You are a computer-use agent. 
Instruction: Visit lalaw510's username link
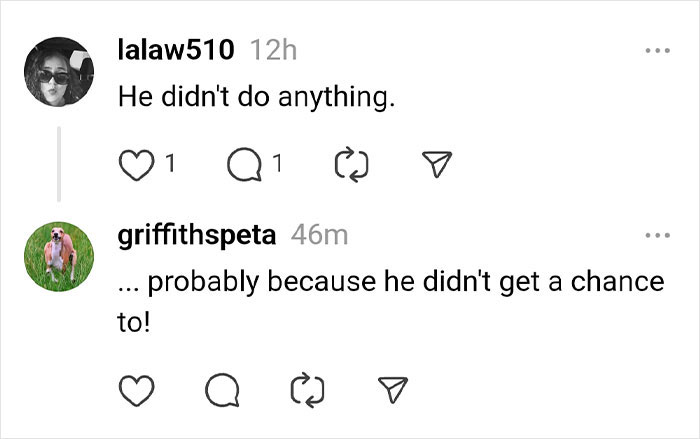pos(177,49)
